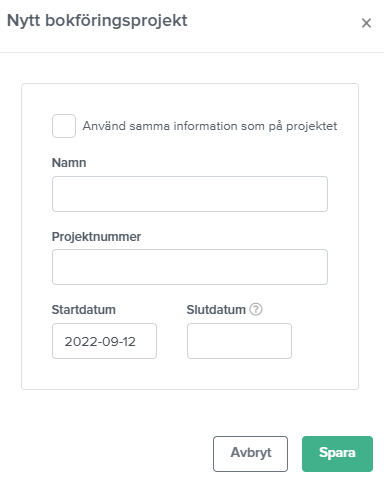This screenshot has height=486, width=384.
Task: Focus the Namn text field
Action: pyautogui.click(x=190, y=194)
